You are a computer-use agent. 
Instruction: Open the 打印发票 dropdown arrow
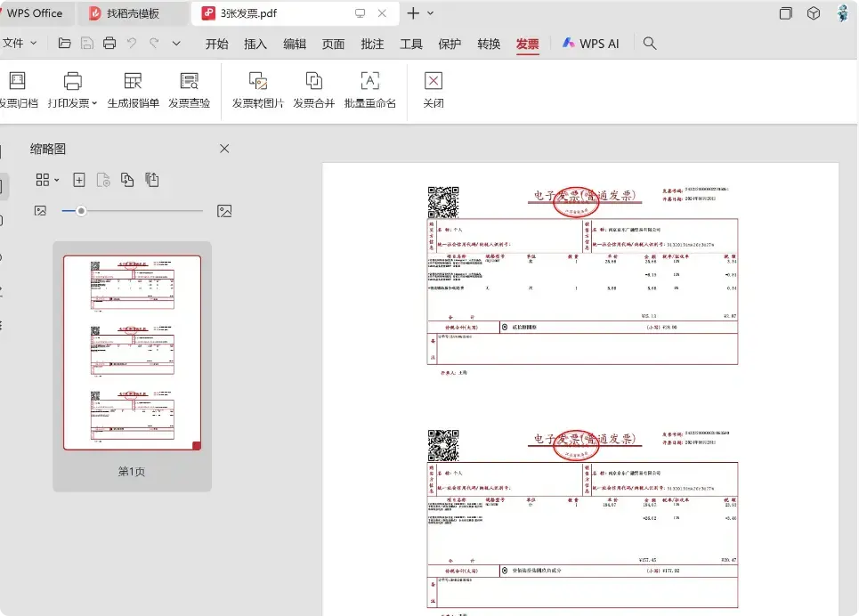point(94,101)
